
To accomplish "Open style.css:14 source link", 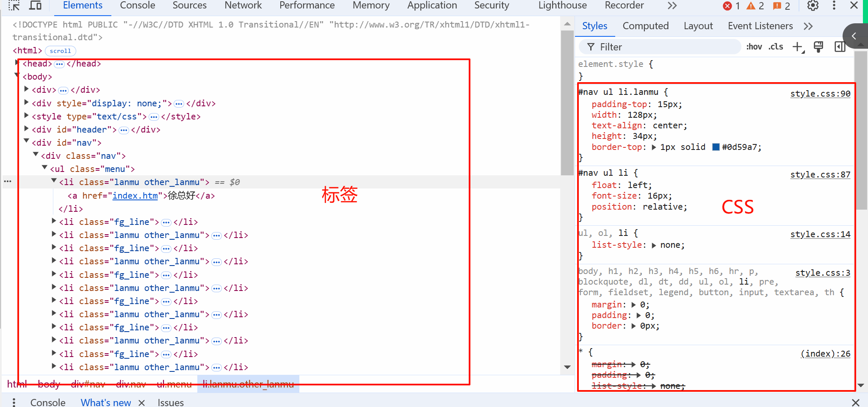I will coord(820,234).
